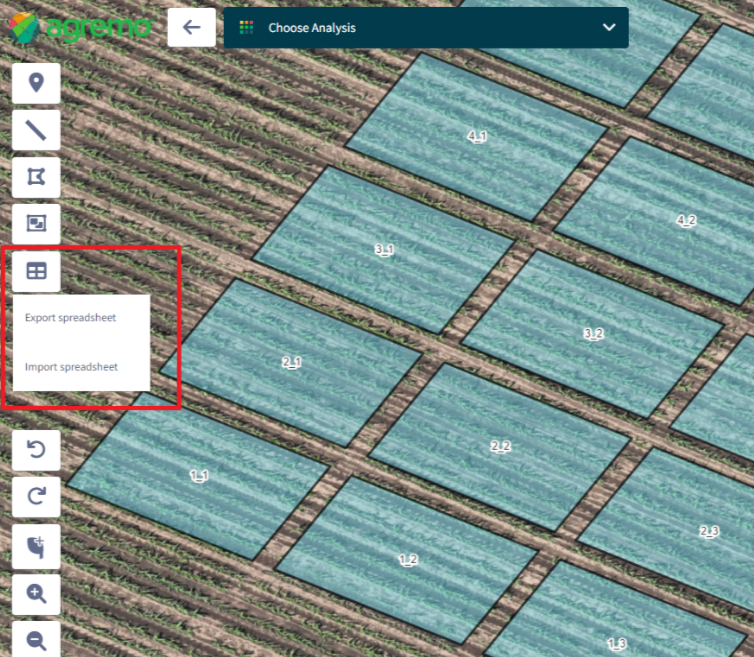Undo the last action
This screenshot has height=657, width=754.
[x=36, y=451]
